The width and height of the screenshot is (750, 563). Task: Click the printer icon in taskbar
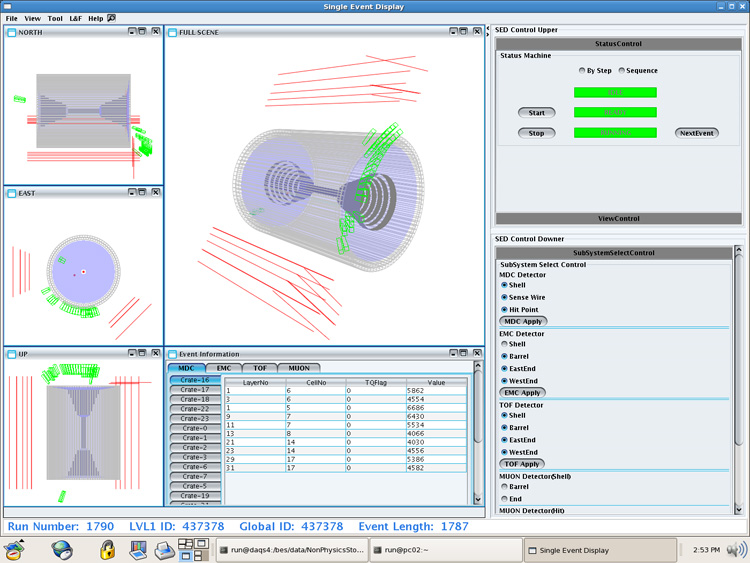point(164,549)
